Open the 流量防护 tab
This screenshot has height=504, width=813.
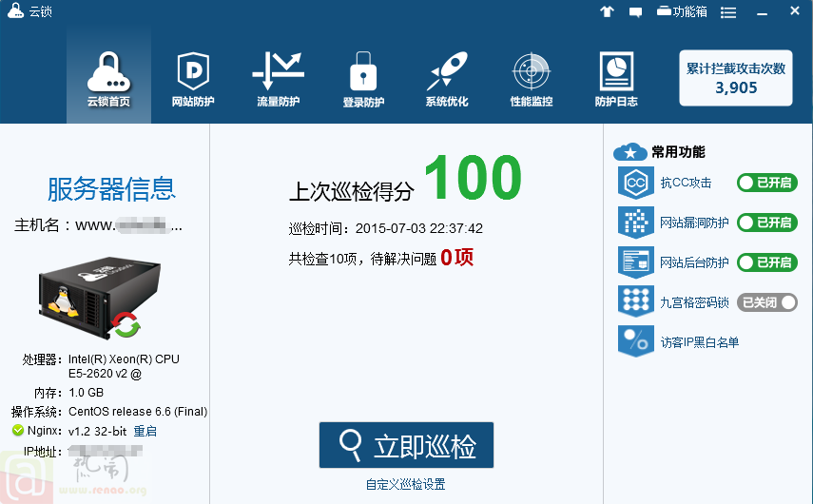(x=279, y=77)
